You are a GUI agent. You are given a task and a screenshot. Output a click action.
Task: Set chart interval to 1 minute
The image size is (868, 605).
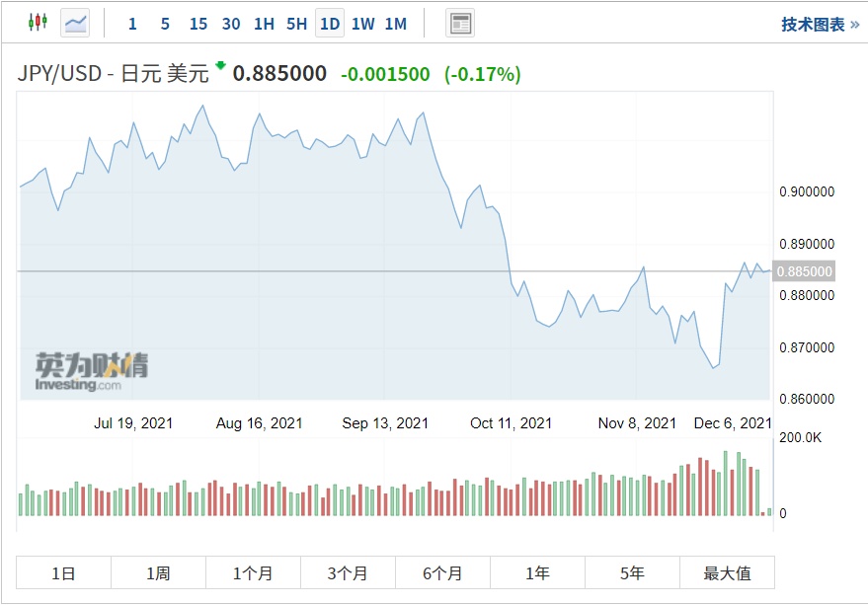coord(132,24)
